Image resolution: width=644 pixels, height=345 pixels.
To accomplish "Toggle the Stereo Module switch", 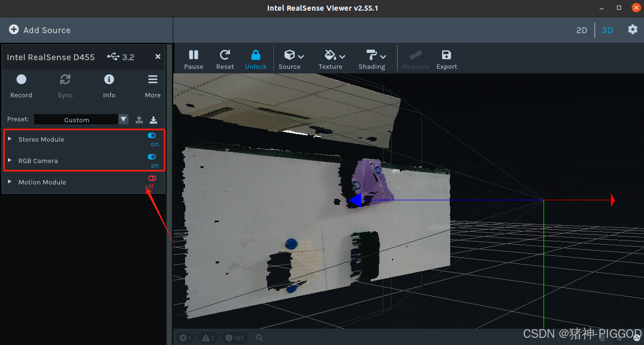I will 152,136.
